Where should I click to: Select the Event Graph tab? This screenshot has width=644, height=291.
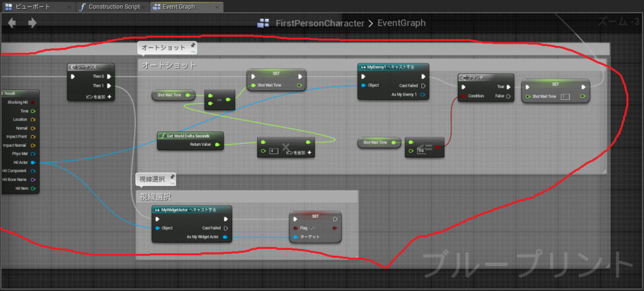pos(187,7)
